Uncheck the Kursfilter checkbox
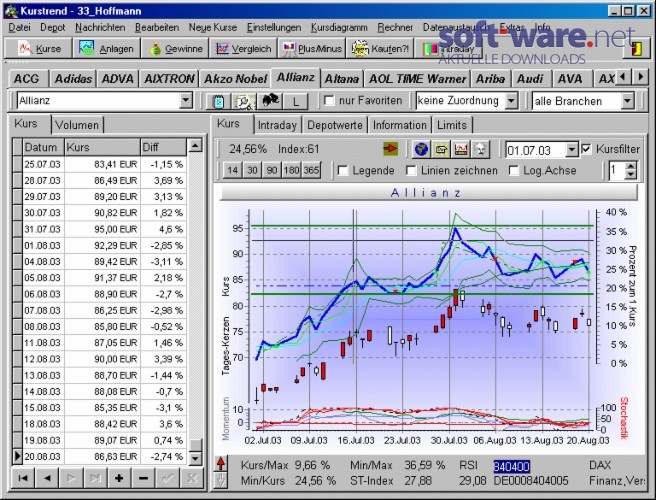Screen dimensions: 656x500 (587, 149)
